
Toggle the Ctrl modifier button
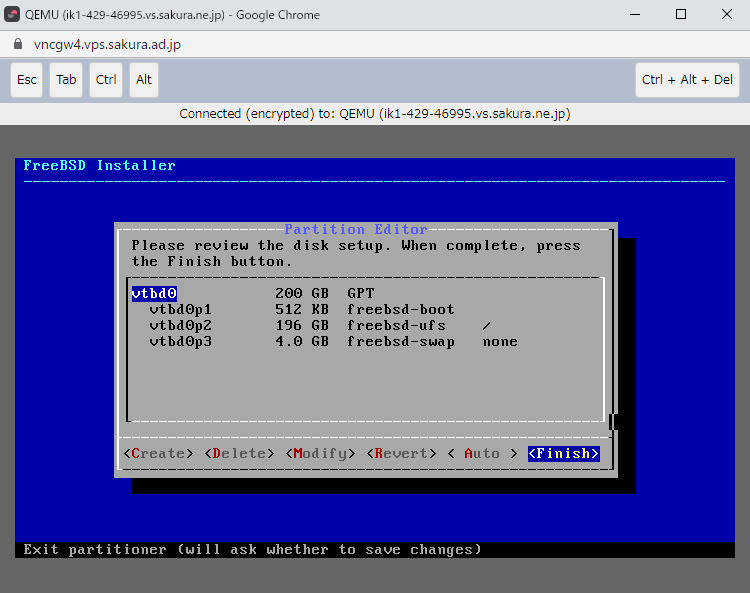pos(106,80)
